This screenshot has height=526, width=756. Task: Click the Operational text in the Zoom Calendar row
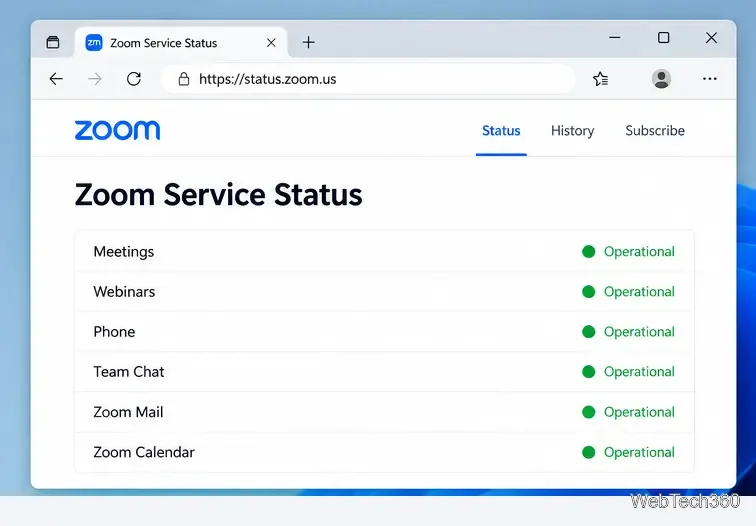(639, 452)
